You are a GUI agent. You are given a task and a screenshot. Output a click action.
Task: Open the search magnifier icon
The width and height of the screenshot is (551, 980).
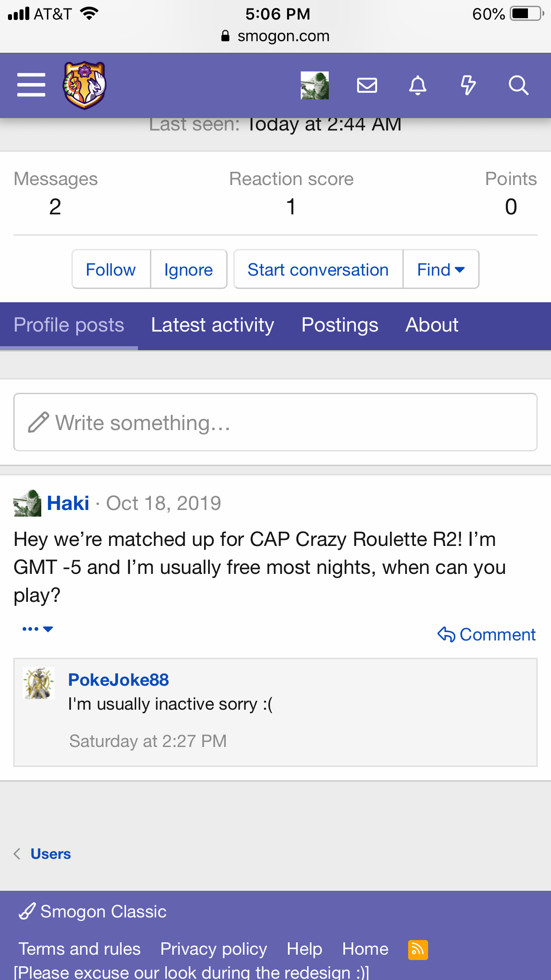point(518,85)
